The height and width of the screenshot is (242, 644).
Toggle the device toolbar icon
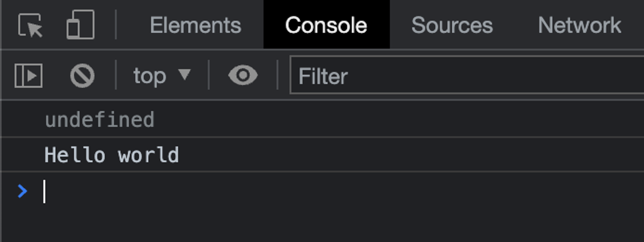point(80,25)
